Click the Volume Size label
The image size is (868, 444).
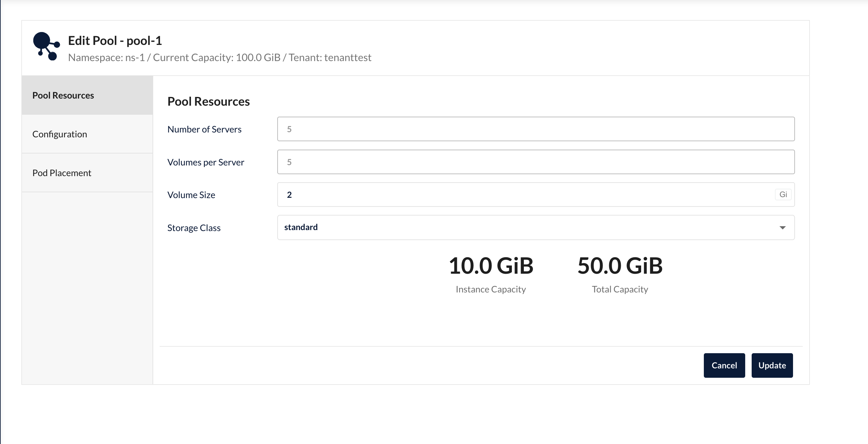pos(191,195)
